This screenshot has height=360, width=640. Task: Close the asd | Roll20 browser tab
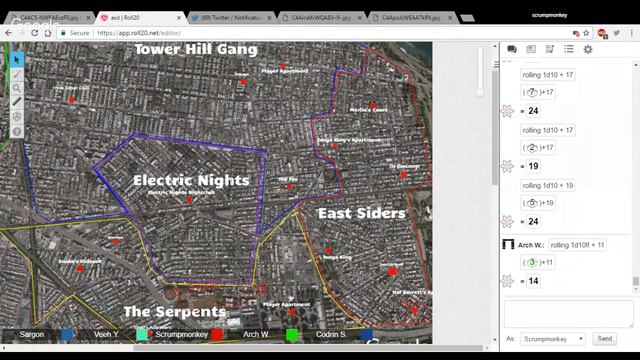point(179,18)
